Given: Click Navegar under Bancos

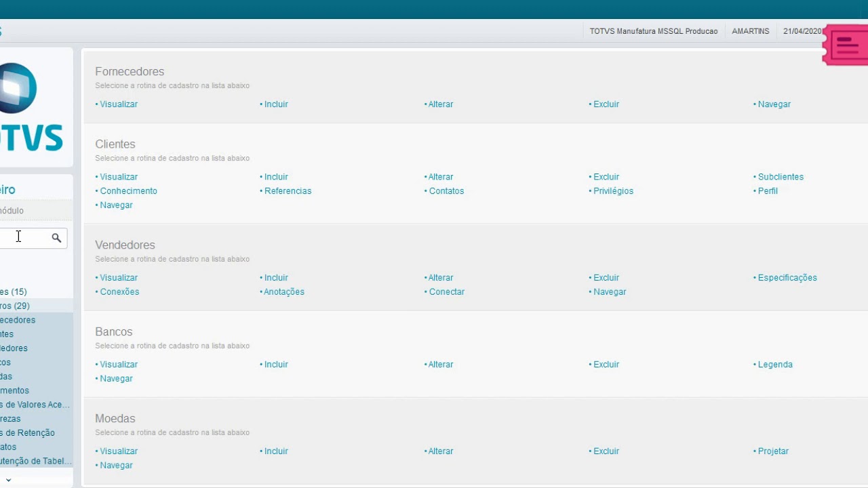Looking at the screenshot, I should pos(116,379).
